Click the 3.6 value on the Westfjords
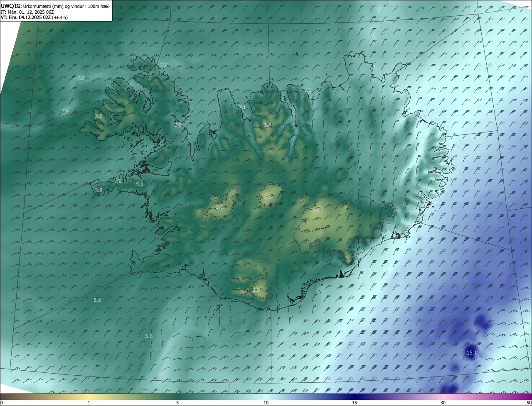 pos(99,116)
